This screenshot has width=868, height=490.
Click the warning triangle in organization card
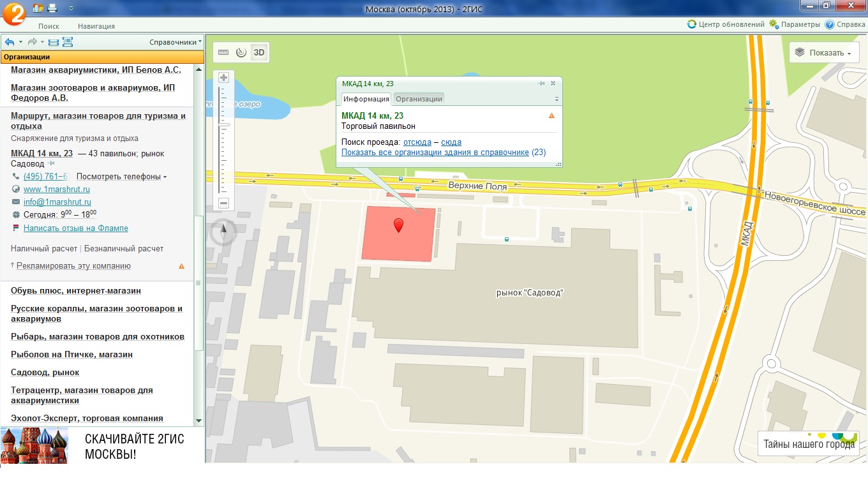tap(181, 266)
